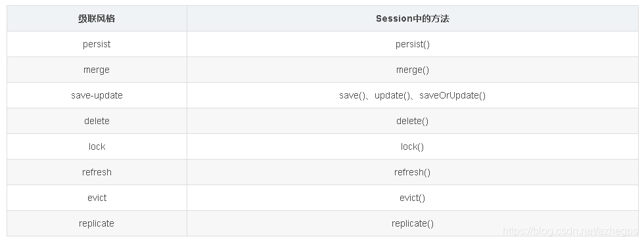Click the replicate() method cell
This screenshot has height=243, width=644.
[413, 223]
